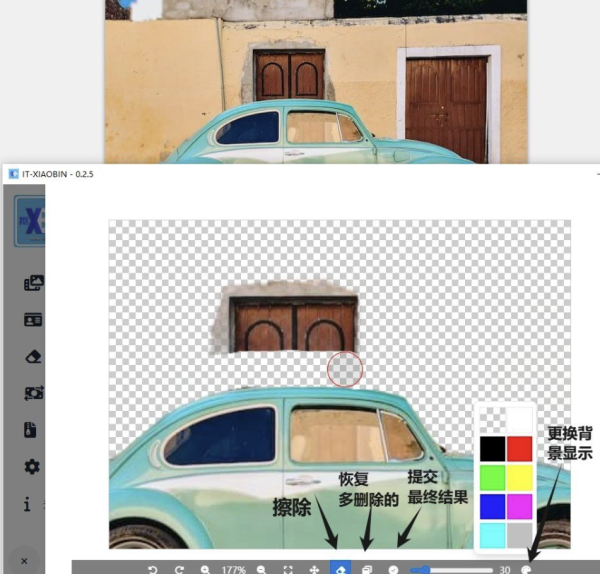Submit final result with the checkmark icon
The height and width of the screenshot is (574, 600).
pos(393,568)
